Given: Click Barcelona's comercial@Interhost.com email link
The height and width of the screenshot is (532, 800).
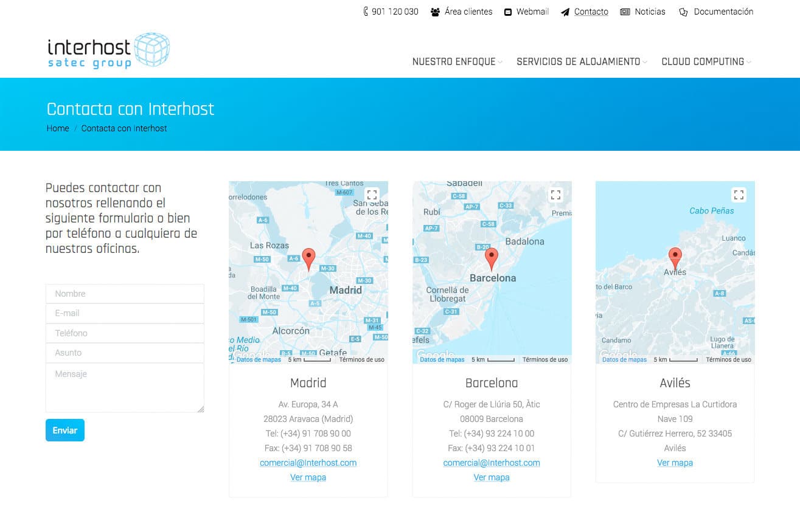Looking at the screenshot, I should (492, 463).
